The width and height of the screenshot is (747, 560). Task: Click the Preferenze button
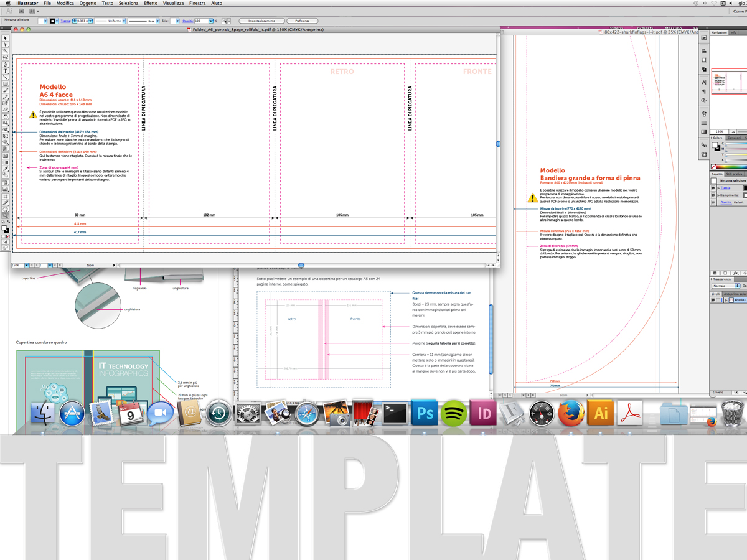tap(302, 21)
